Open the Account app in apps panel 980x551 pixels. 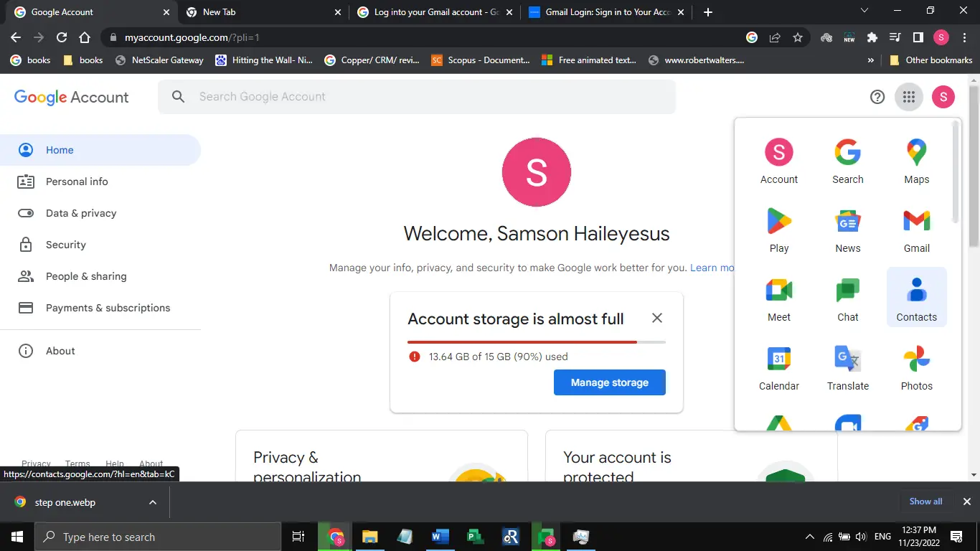tap(779, 161)
